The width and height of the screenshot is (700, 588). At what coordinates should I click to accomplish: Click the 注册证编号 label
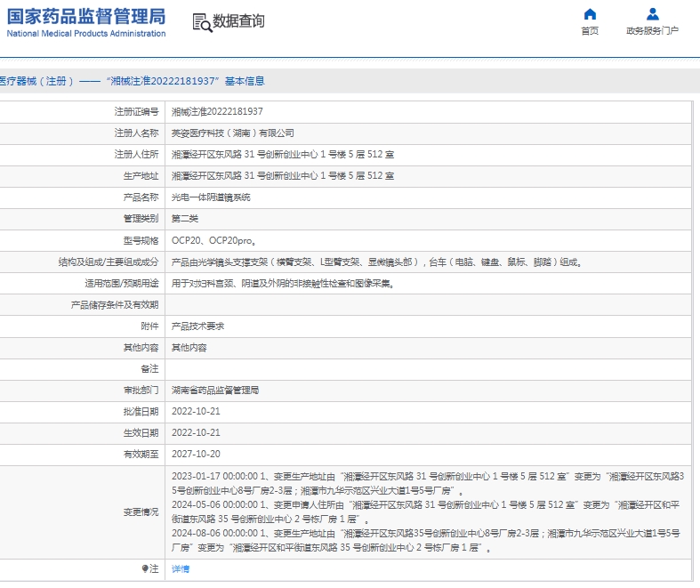click(x=136, y=111)
